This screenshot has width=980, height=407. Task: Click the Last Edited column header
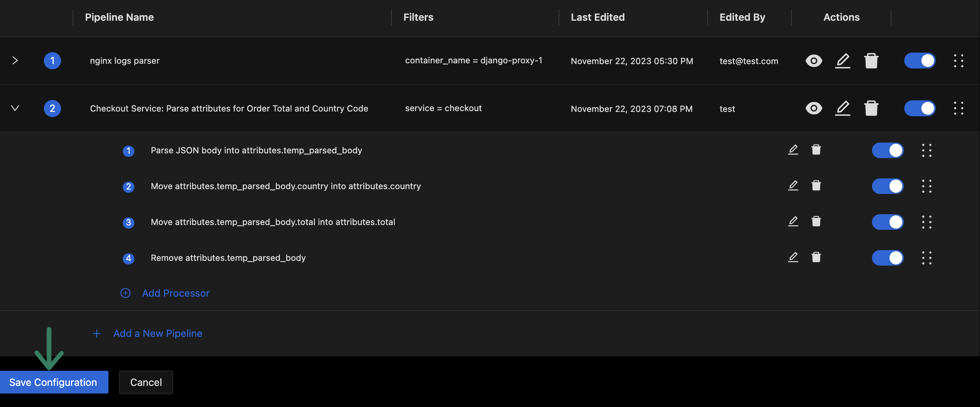pos(598,18)
